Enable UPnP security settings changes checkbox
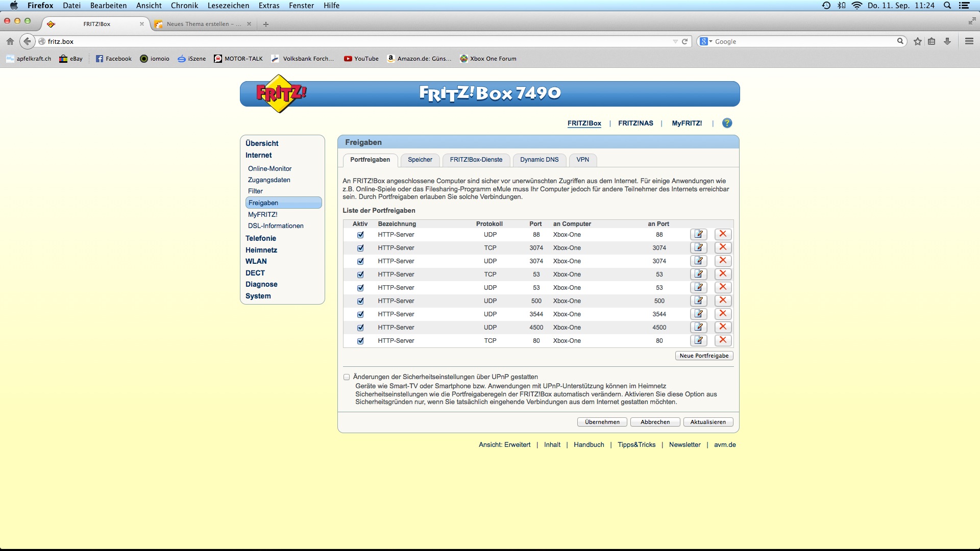Image resolution: width=980 pixels, height=551 pixels. [x=347, y=377]
